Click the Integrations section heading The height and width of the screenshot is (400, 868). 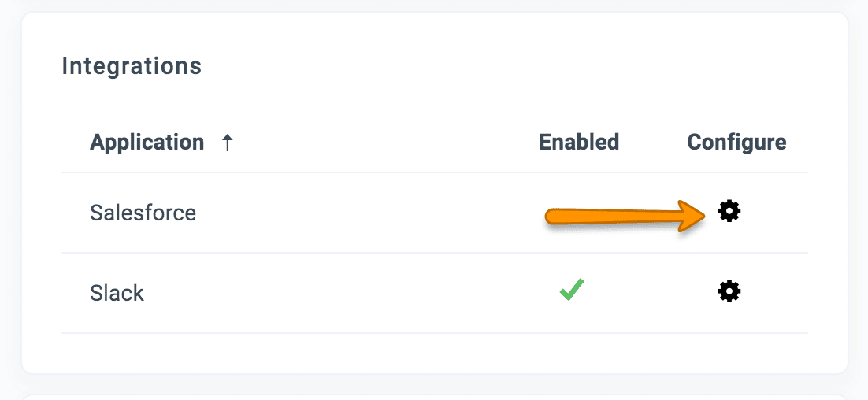pos(132,66)
